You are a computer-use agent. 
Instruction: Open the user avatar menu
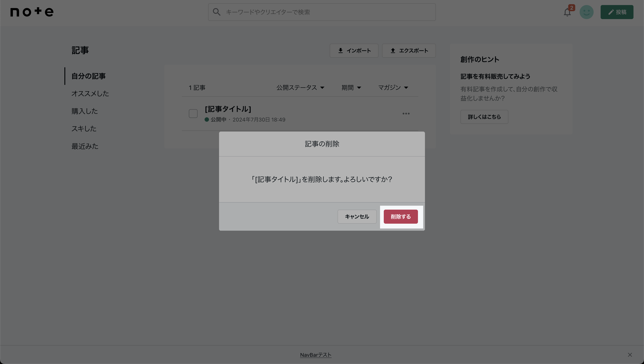coord(587,12)
